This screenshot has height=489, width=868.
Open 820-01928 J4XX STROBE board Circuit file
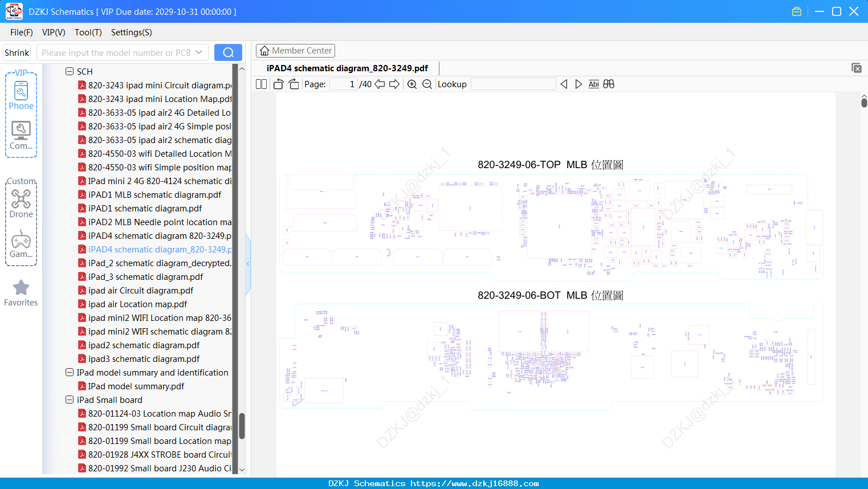click(160, 455)
